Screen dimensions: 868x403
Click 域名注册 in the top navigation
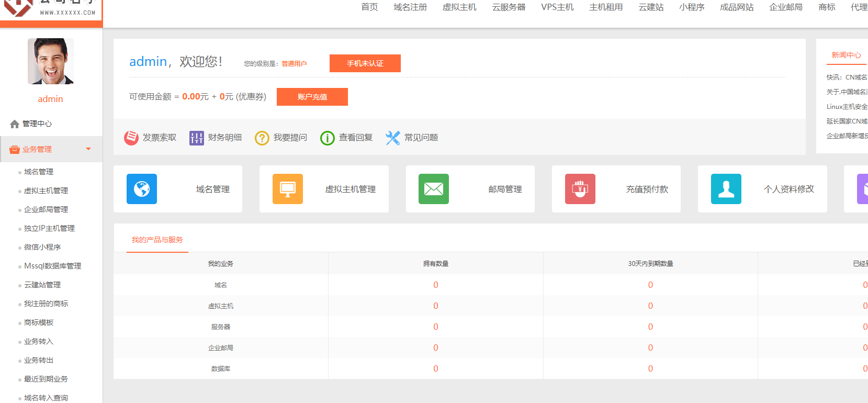(410, 7)
